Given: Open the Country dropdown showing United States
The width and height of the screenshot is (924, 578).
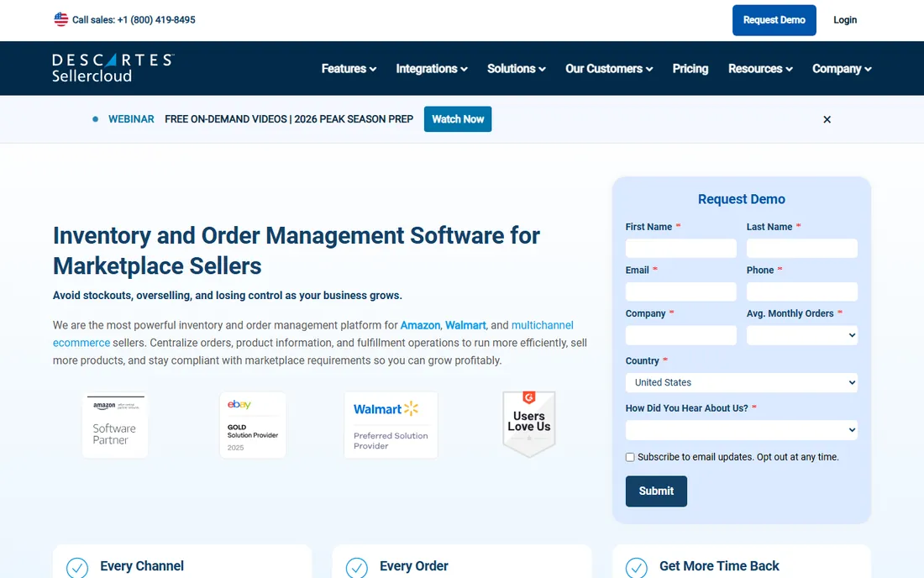Looking at the screenshot, I should click(x=742, y=382).
